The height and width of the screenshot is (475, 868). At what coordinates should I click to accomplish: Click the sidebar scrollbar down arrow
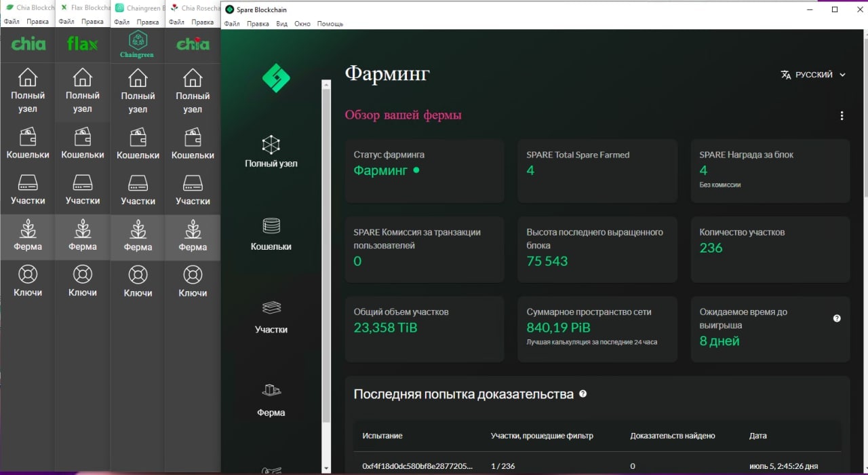tap(326, 468)
